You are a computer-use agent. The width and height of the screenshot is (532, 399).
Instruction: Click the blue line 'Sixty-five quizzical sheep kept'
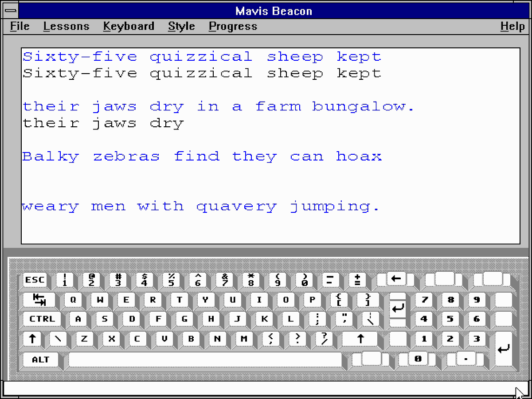(202, 57)
